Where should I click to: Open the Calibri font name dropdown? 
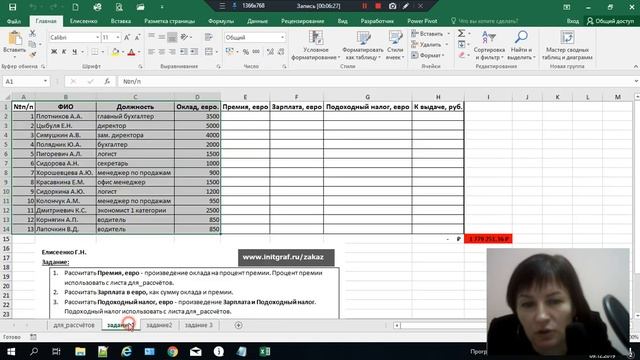(98, 37)
